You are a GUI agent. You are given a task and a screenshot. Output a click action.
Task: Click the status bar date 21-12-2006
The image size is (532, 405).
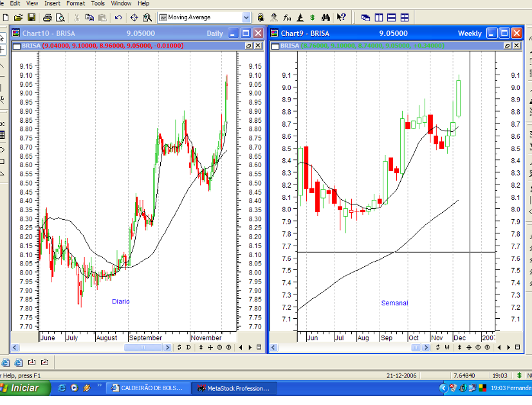[401, 376]
